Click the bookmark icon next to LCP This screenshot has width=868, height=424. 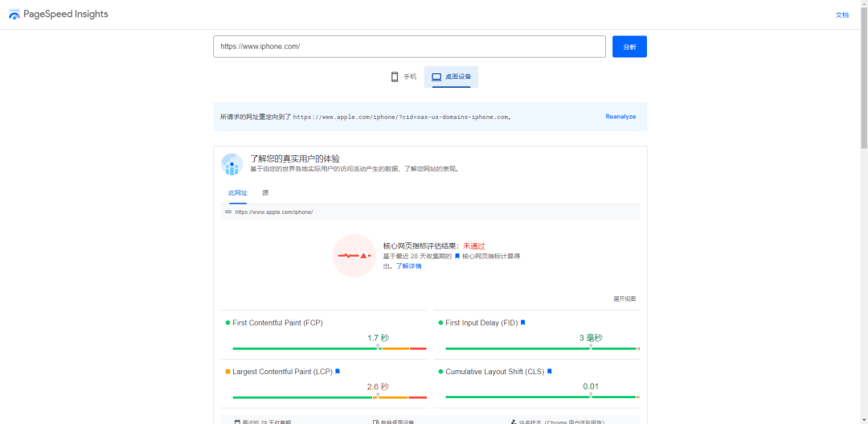pyautogui.click(x=338, y=372)
